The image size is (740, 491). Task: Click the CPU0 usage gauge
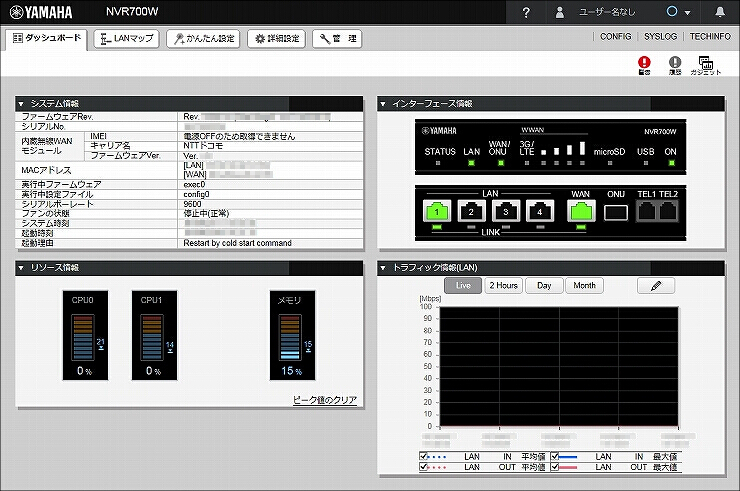[85, 335]
